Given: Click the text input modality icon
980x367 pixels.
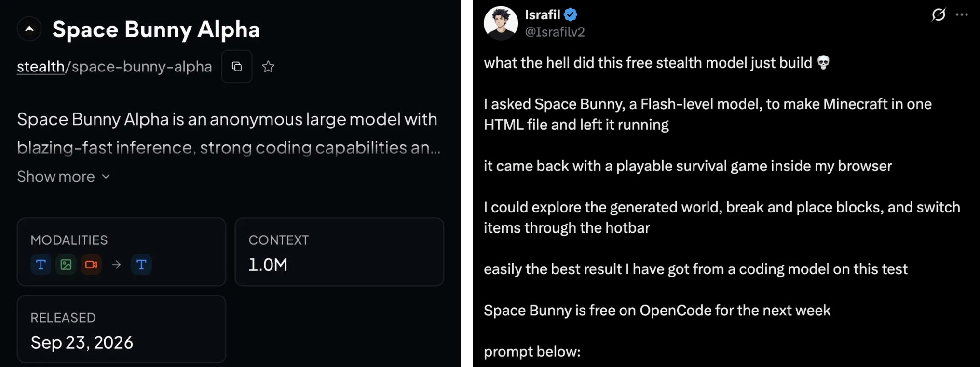Looking at the screenshot, I should tap(41, 265).
